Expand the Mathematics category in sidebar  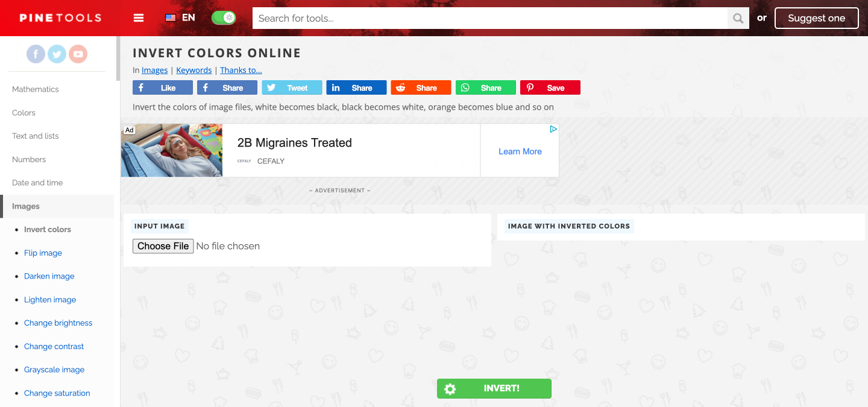tap(36, 89)
